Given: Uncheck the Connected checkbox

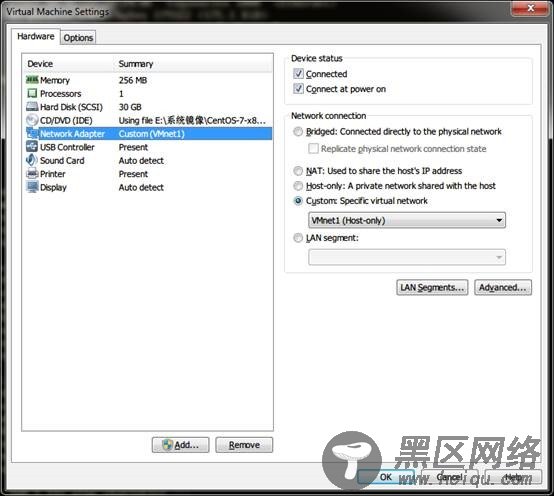Looking at the screenshot, I should click(298, 73).
